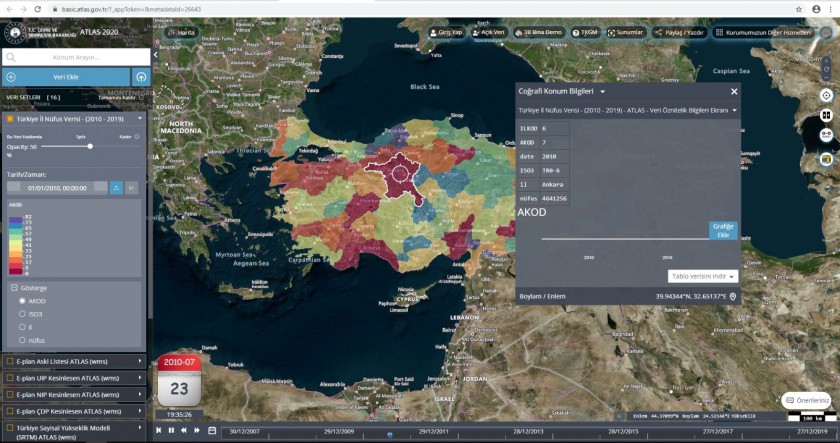Image resolution: width=840 pixels, height=443 pixels.
Task: Enable the E-plan UIP Kesinlesen ATLAS layer
Action: coord(9,378)
